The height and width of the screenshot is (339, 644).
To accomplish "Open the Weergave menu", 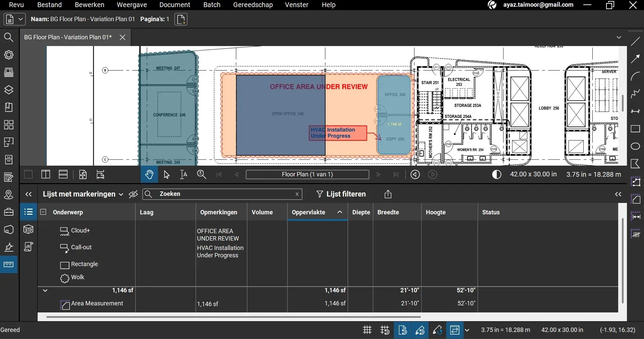I will pos(132,5).
